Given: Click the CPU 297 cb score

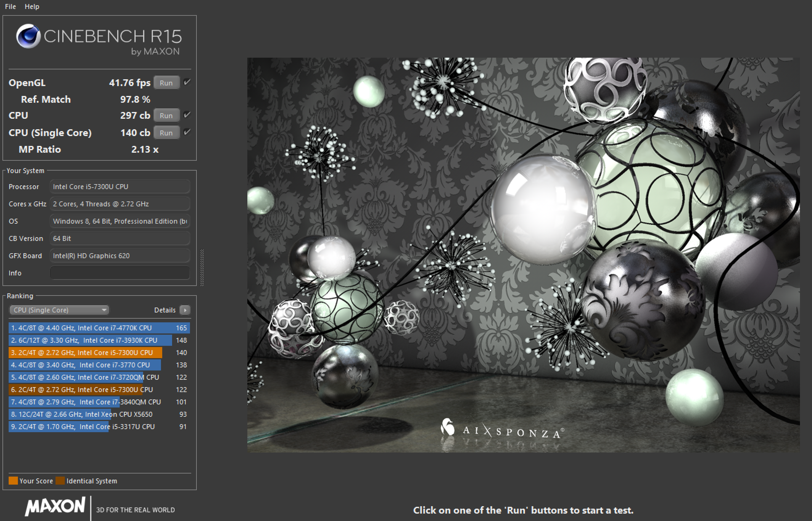Looking at the screenshot, I should pyautogui.click(x=135, y=115).
